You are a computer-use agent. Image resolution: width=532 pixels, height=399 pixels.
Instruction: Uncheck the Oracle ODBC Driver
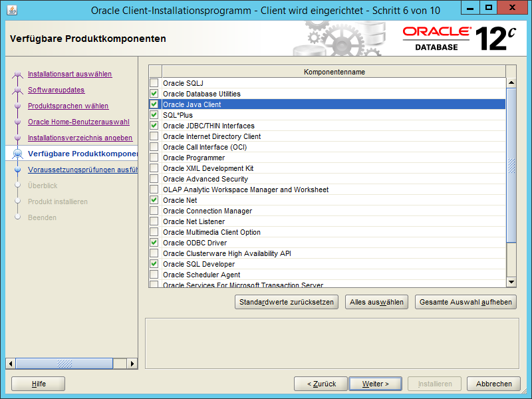(154, 243)
